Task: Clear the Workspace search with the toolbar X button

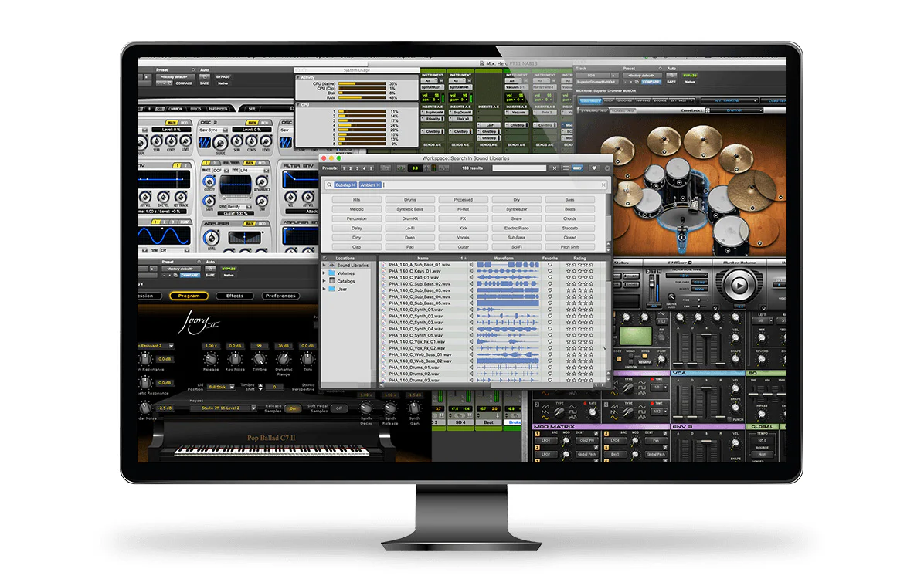Action: coord(555,168)
